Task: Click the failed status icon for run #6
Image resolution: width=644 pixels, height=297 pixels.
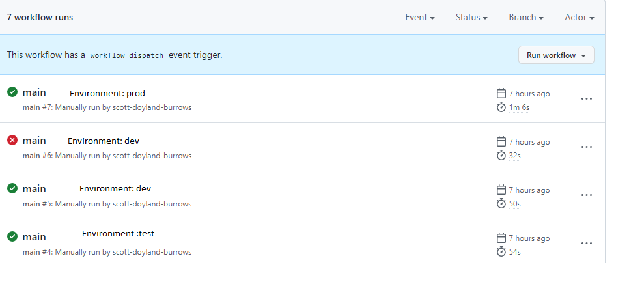Action: click(12, 141)
